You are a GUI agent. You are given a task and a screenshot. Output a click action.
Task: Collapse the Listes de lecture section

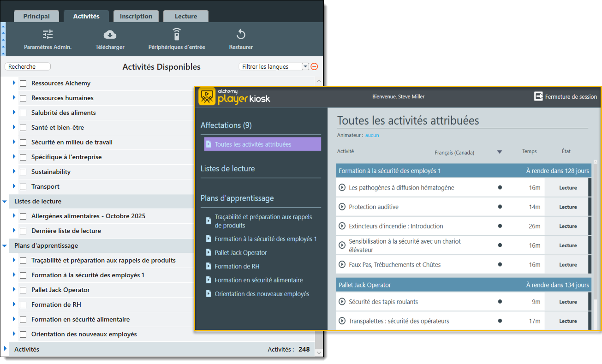coord(5,202)
